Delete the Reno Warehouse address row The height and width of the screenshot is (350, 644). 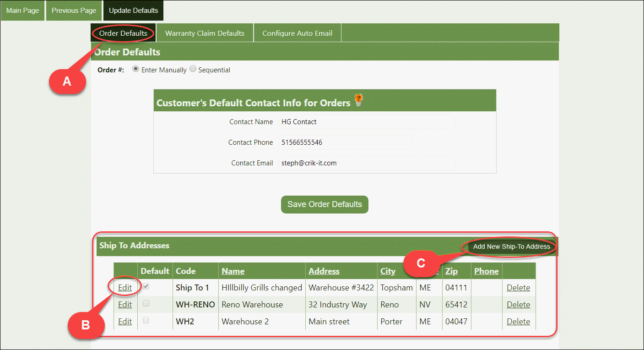(x=518, y=305)
